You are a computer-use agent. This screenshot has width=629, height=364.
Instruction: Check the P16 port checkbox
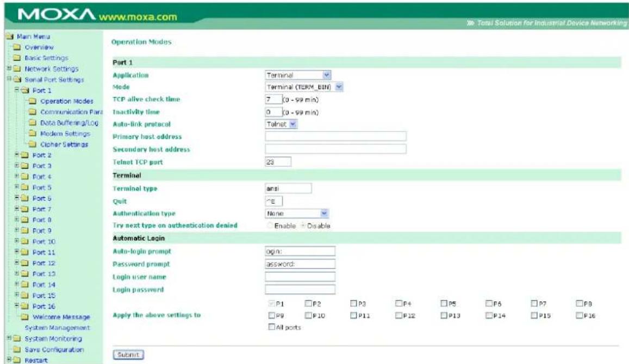(x=580, y=316)
